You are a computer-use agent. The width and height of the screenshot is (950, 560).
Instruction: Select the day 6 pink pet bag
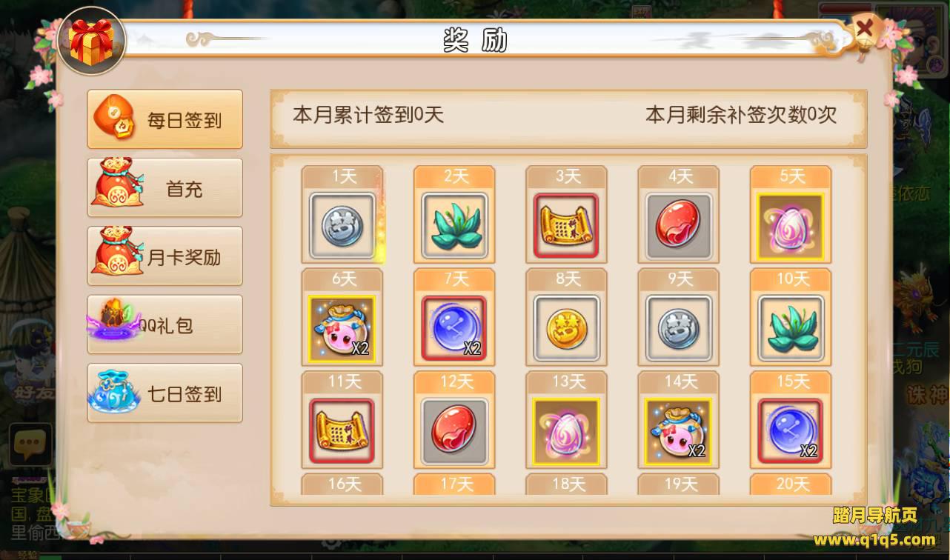pos(342,328)
